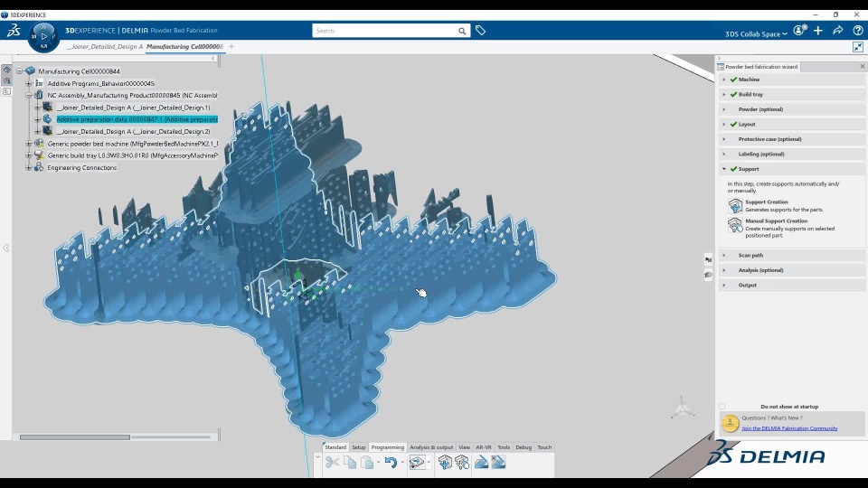The width and height of the screenshot is (868, 488).
Task: Switch to the View toolbar tab
Action: [464, 447]
